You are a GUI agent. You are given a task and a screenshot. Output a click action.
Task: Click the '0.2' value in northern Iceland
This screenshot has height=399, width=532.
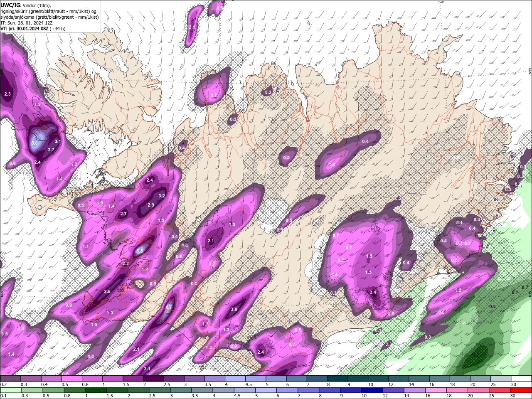pyautogui.click(x=268, y=92)
